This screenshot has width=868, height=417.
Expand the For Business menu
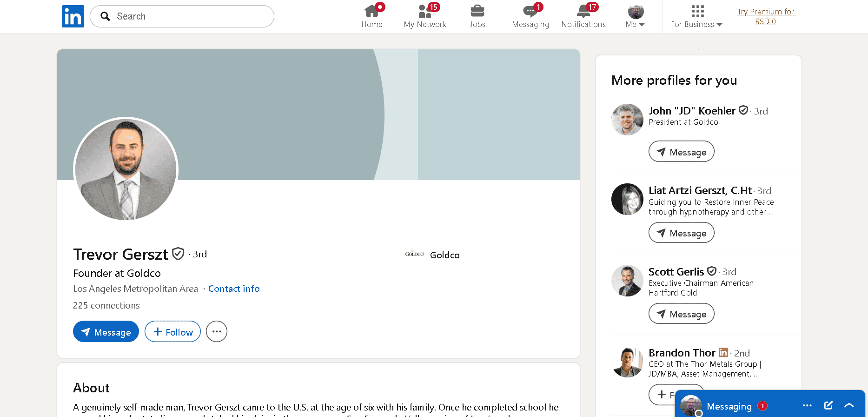point(696,16)
